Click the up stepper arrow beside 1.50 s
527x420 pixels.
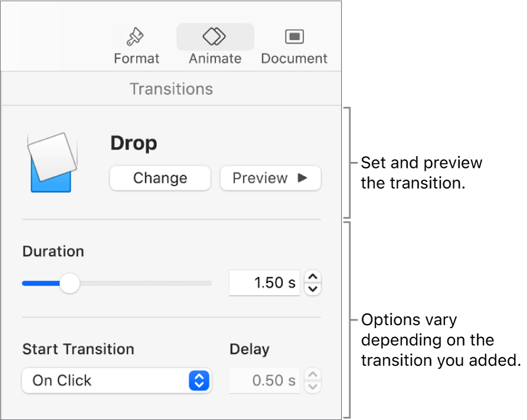coord(312,277)
